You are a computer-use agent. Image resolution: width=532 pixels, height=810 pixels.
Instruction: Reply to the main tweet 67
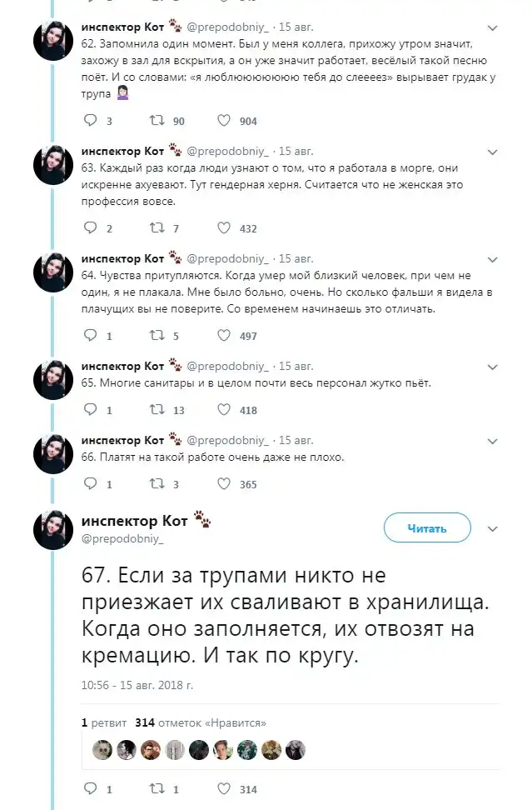point(92,788)
